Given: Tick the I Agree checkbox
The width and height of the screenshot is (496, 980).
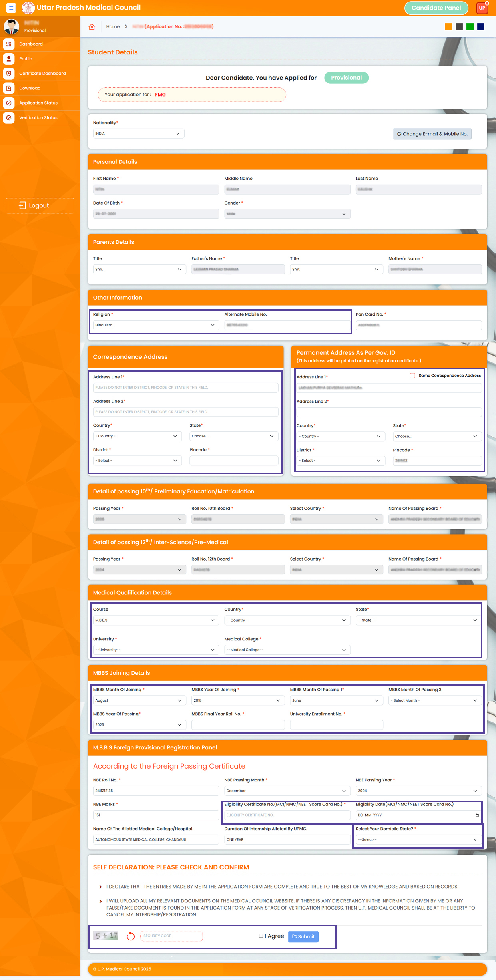Looking at the screenshot, I should click(x=261, y=936).
